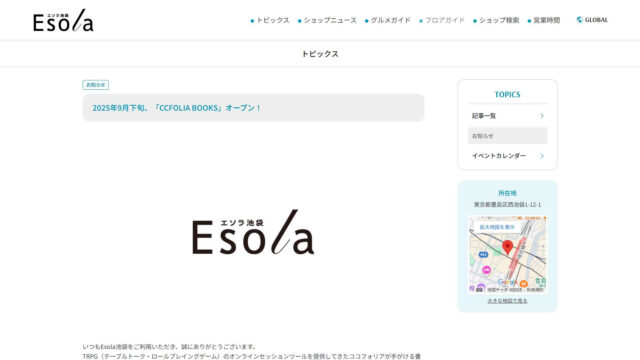The height and width of the screenshot is (360, 640).
Task: Open the GLOBAL language globe icon
Action: point(579,20)
